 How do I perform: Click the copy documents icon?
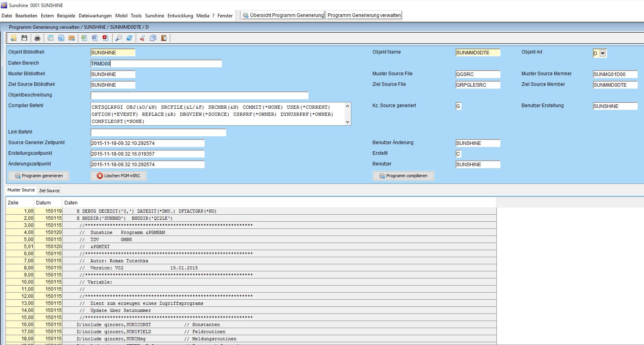coord(153,38)
